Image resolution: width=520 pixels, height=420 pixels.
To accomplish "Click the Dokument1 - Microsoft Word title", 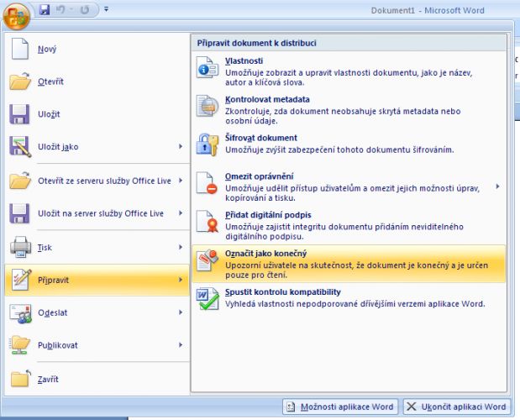I will pos(428,10).
